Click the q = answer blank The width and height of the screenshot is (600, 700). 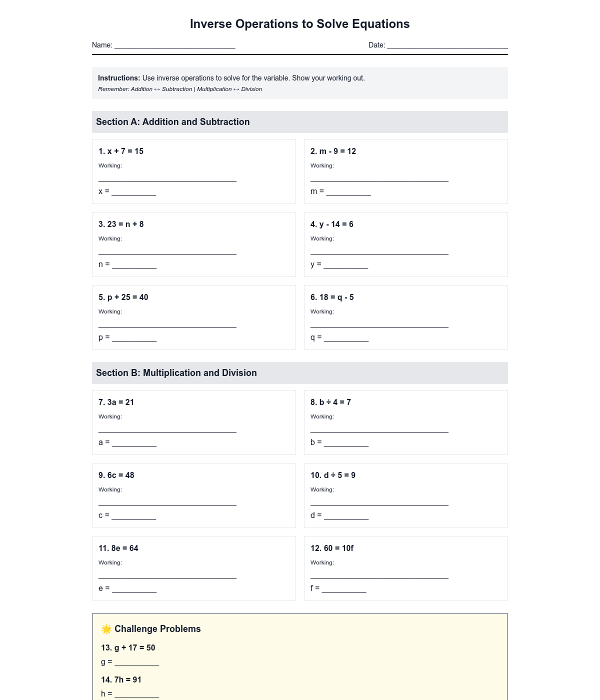(346, 337)
